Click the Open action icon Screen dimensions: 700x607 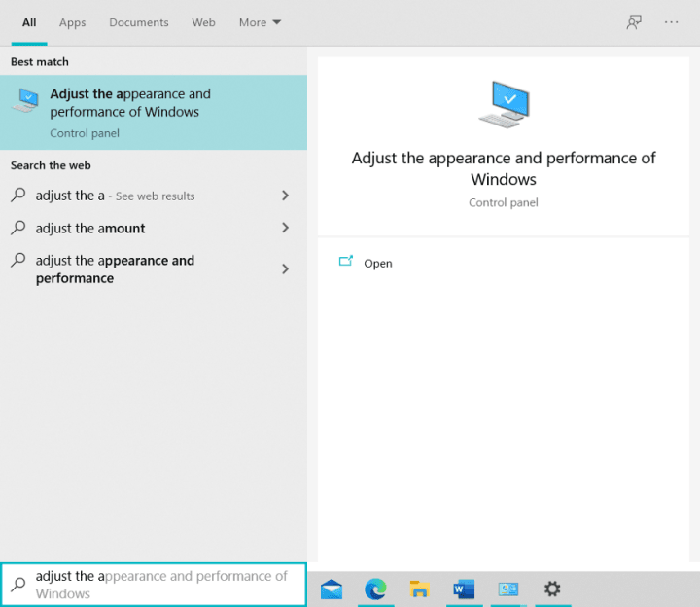pyautogui.click(x=346, y=261)
